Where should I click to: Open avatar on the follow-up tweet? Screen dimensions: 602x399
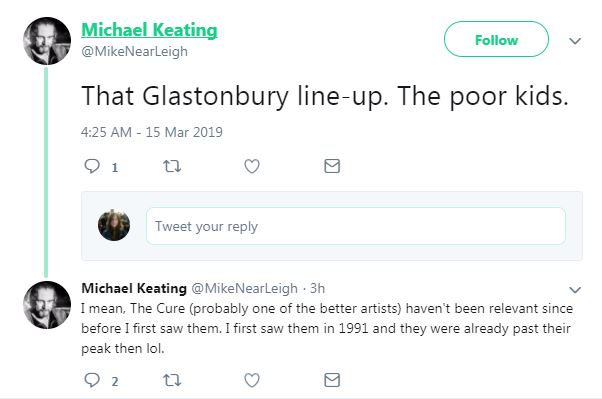(47, 305)
